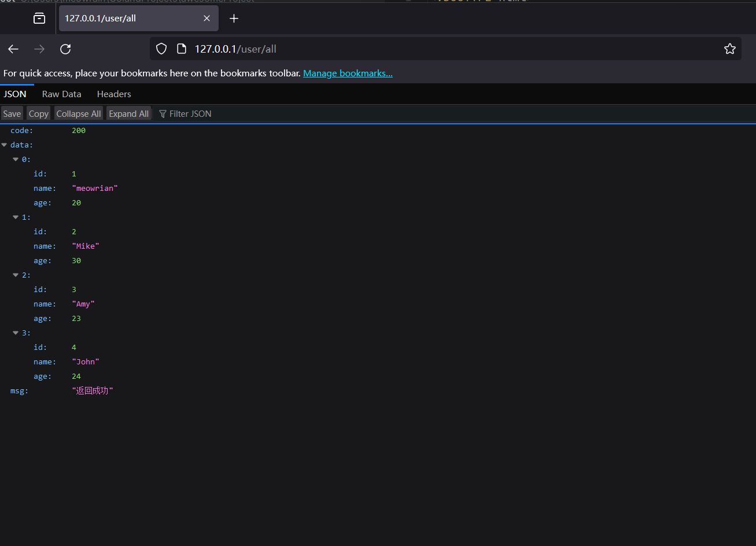756x546 pixels.
Task: Open the list all tabs icon
Action: pyautogui.click(x=39, y=19)
